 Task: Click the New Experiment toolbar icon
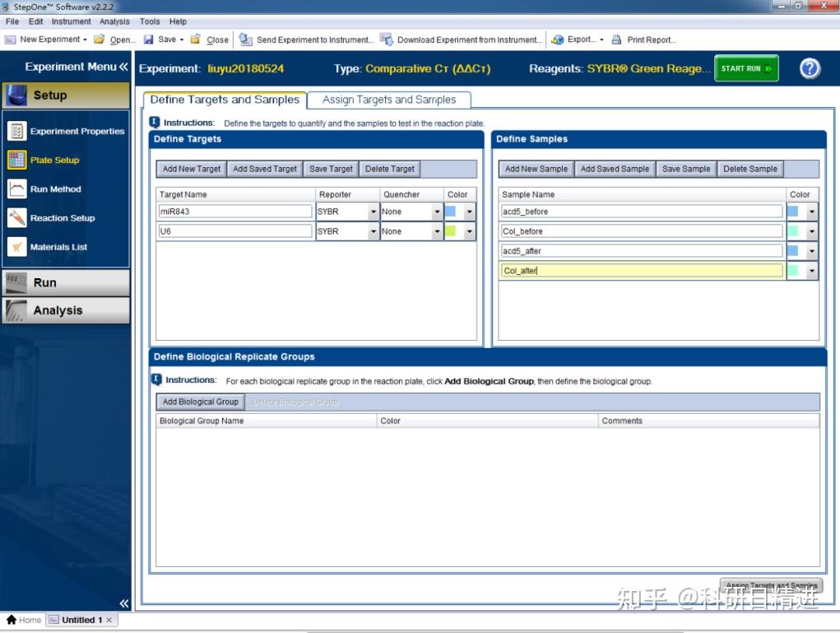pos(10,40)
